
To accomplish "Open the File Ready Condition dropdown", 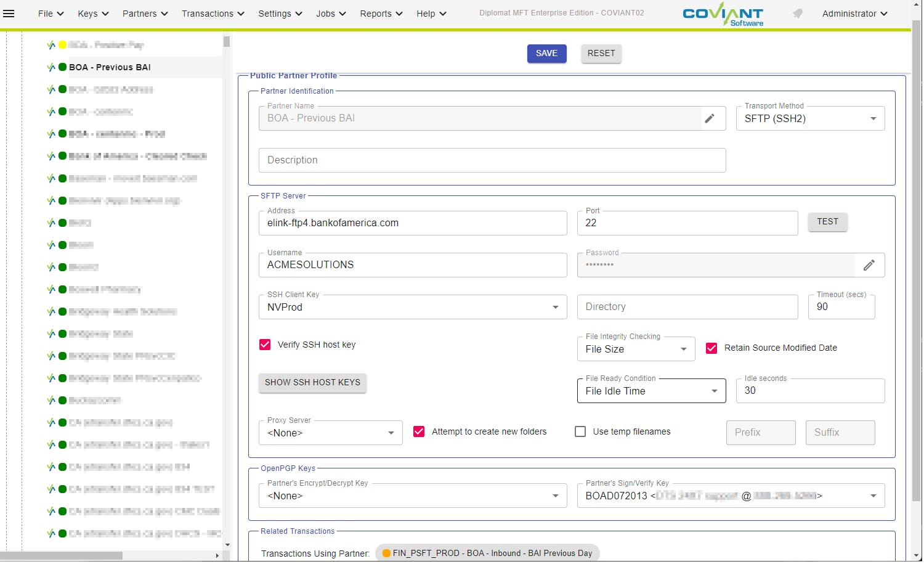I will point(651,391).
